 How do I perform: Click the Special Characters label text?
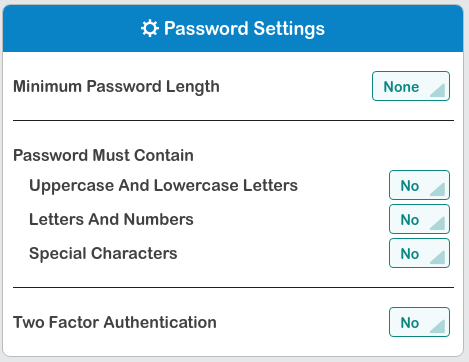(x=103, y=253)
